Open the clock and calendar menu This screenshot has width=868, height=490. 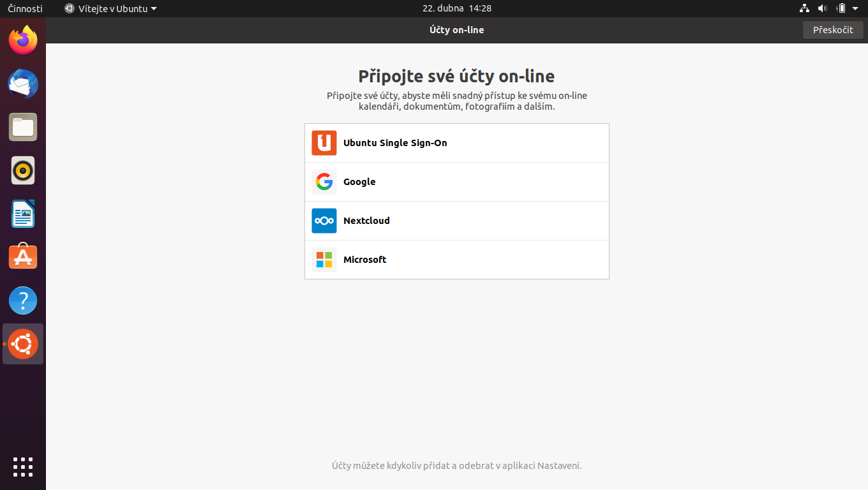(457, 8)
